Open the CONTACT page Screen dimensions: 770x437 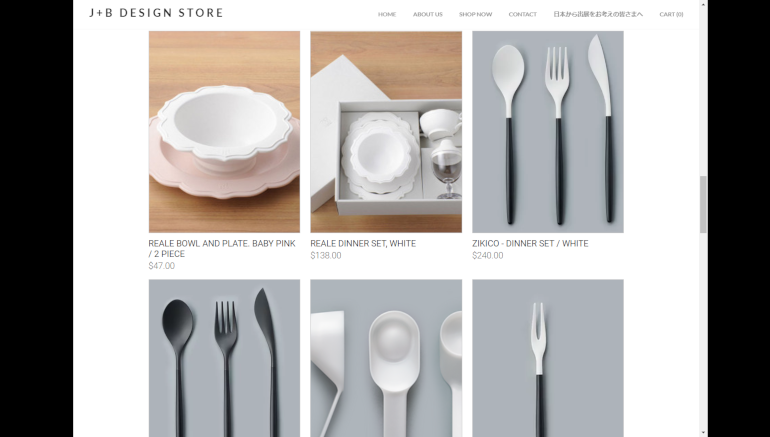click(x=522, y=14)
